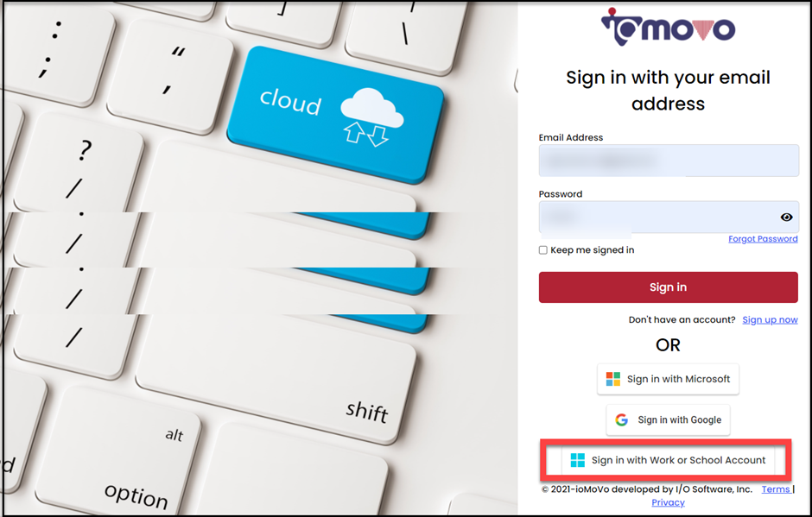
Task: Click the red Sign in button
Action: (668, 287)
